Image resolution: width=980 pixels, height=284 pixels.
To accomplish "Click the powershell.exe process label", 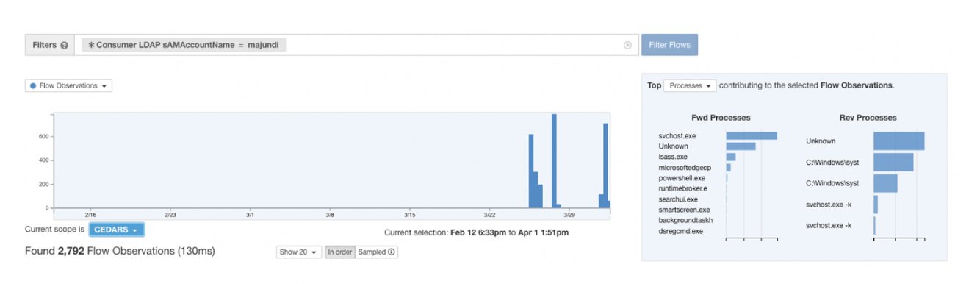I will (x=682, y=178).
